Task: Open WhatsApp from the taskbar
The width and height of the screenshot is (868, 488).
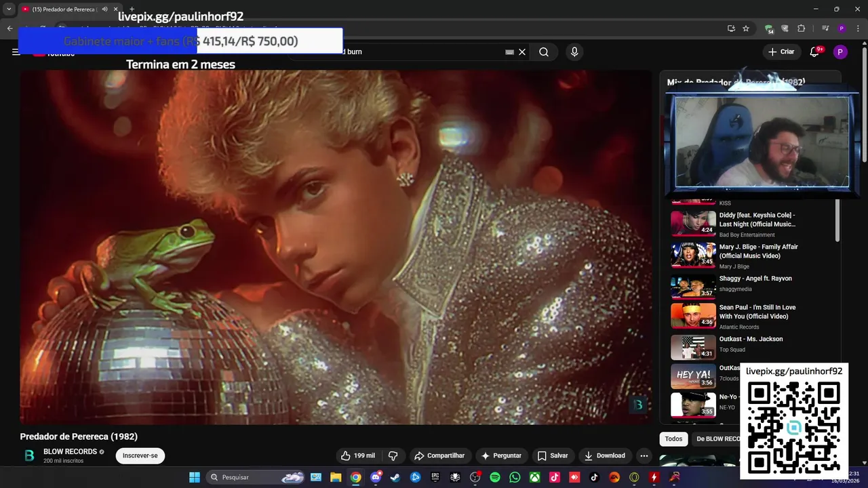Action: [515, 477]
